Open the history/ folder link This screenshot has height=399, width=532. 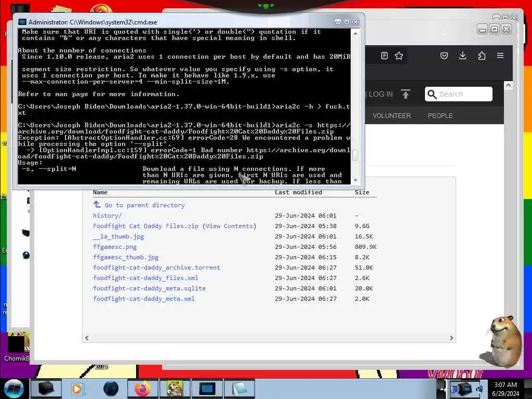pyautogui.click(x=107, y=216)
